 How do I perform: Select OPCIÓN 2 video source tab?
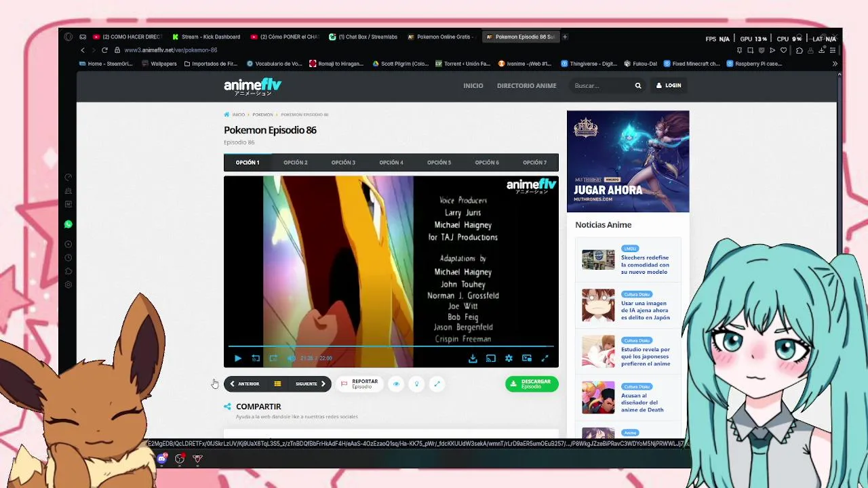296,163
